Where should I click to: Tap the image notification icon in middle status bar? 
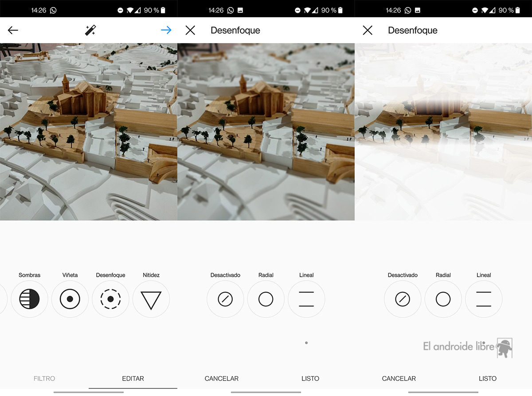240,10
